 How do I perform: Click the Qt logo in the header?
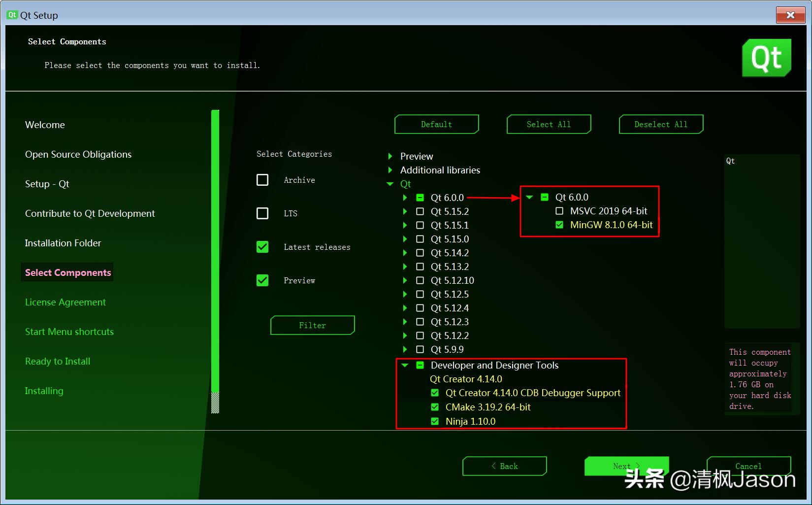(x=766, y=58)
